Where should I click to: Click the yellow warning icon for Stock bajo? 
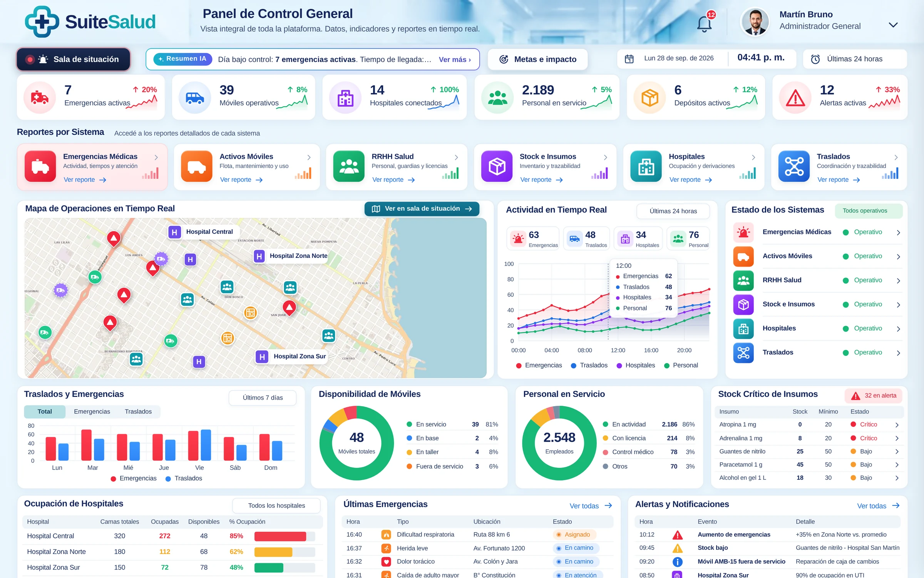coord(677,548)
